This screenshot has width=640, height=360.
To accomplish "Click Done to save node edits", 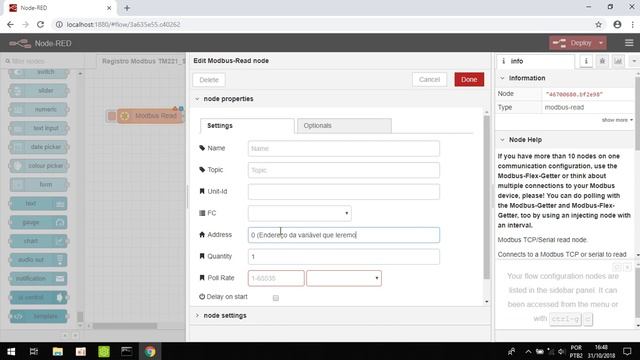I will (469, 80).
